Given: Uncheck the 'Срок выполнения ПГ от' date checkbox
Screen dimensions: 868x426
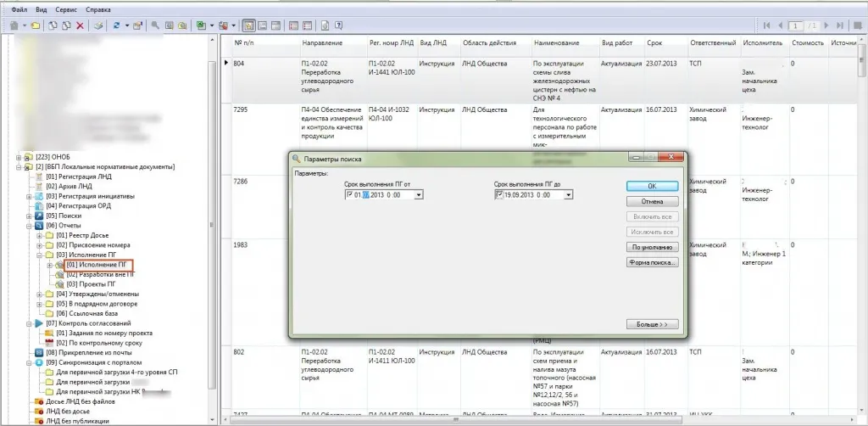Looking at the screenshot, I should click(349, 195).
